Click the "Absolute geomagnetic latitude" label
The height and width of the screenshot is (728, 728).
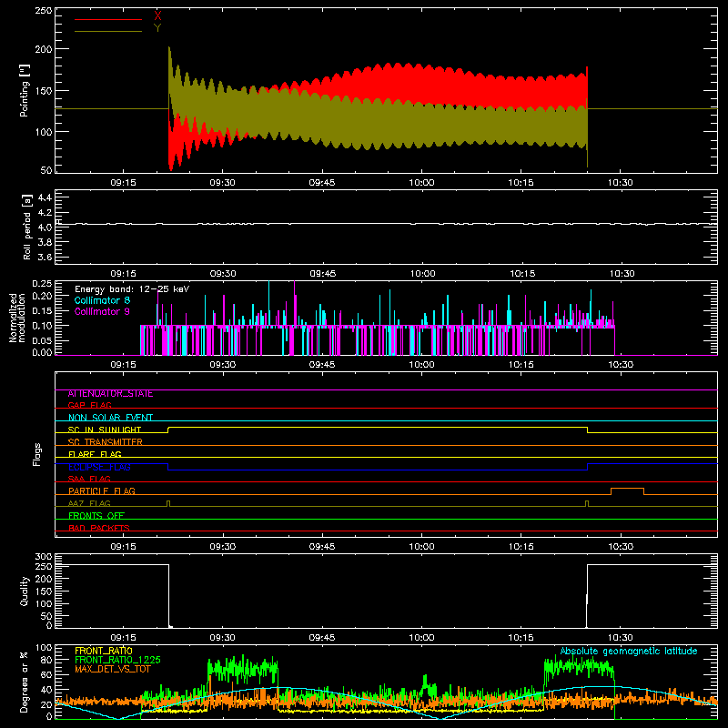pos(629,652)
